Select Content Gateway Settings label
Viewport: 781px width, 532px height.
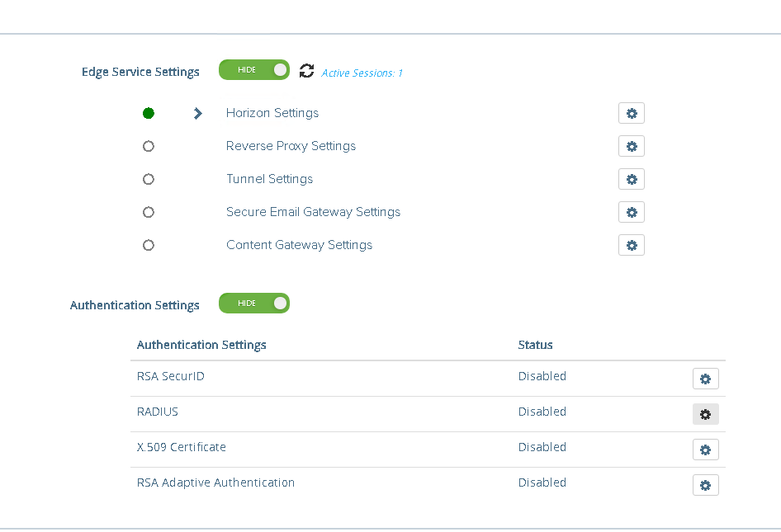click(x=299, y=245)
